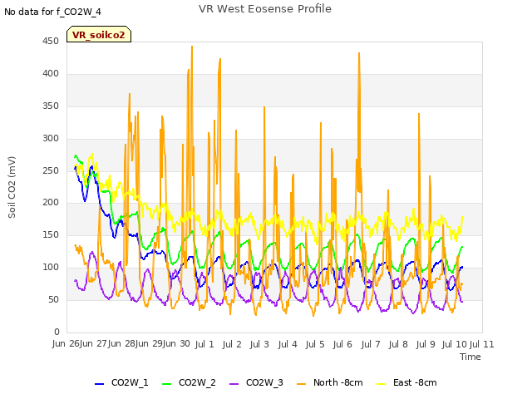Select the chart title VR West Eosense Profile
This screenshot has width=532, height=399.
coord(265,9)
